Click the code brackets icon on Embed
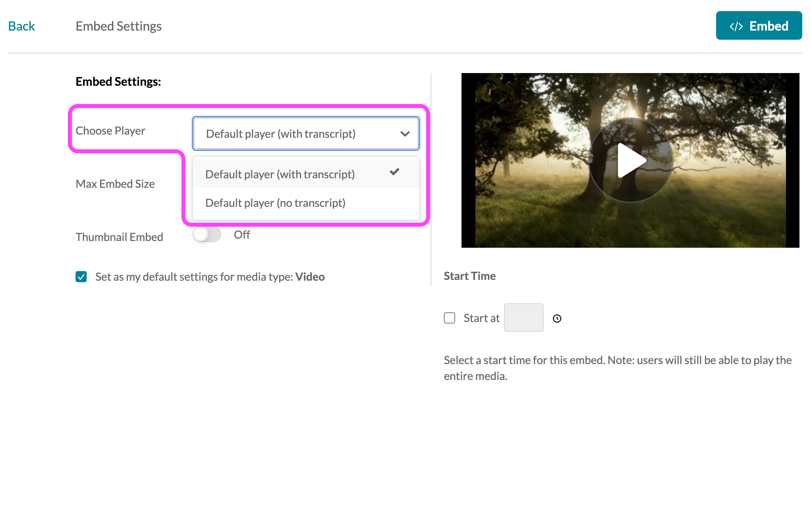Viewport: 811px width, 532px height. (736, 26)
